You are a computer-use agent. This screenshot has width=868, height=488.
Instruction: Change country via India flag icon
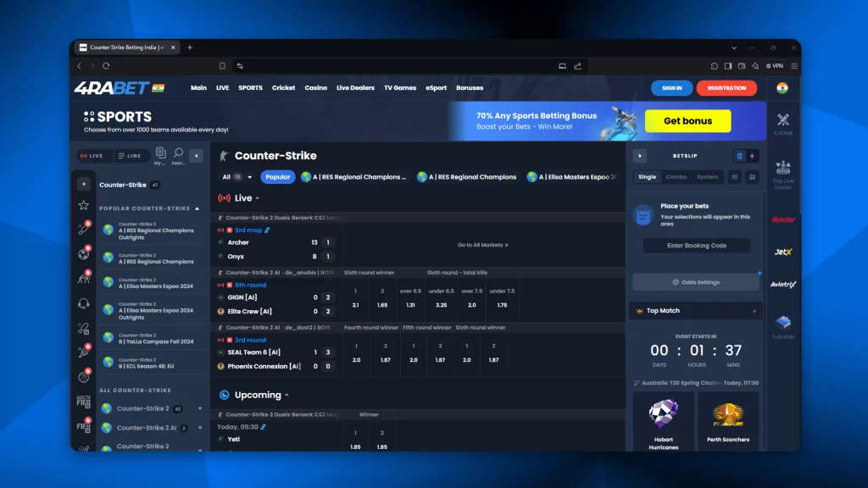point(782,88)
